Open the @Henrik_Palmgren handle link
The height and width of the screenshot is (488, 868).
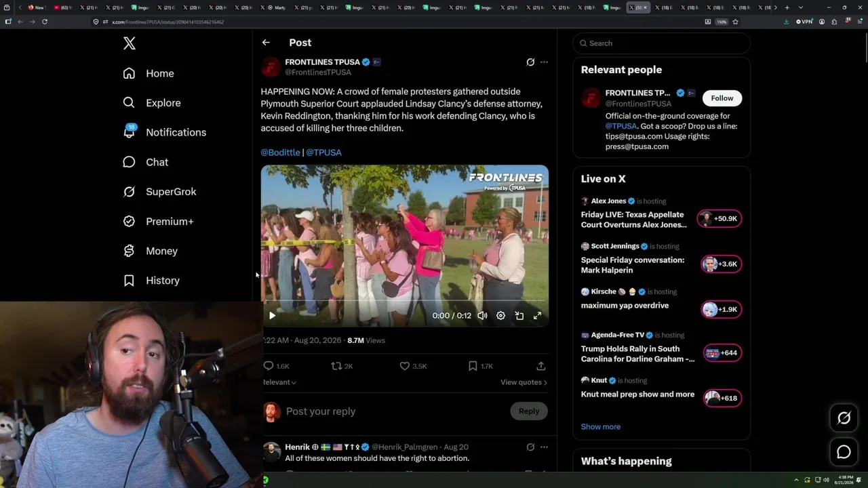coord(405,447)
